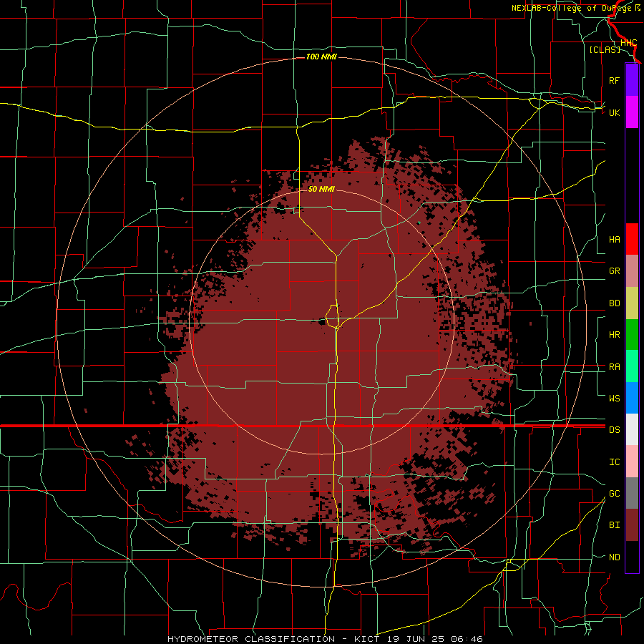This screenshot has height=644, width=644.
Task: Click the 'GR' legend label
Action: point(614,271)
